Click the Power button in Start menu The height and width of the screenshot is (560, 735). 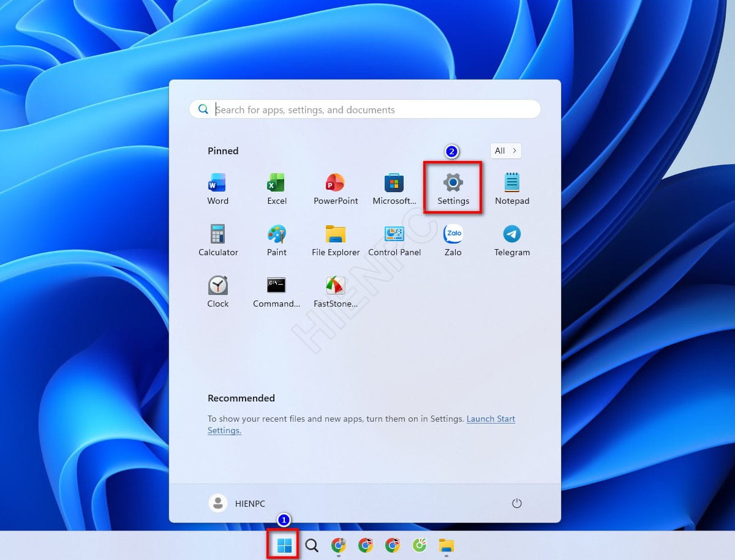(516, 503)
